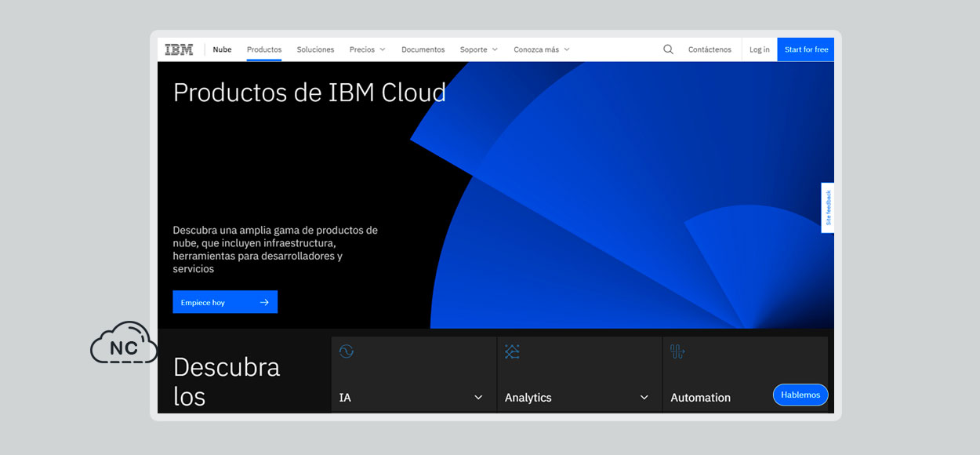Click the NC cloud logo
Screen dimensions: 980x455
(x=124, y=343)
